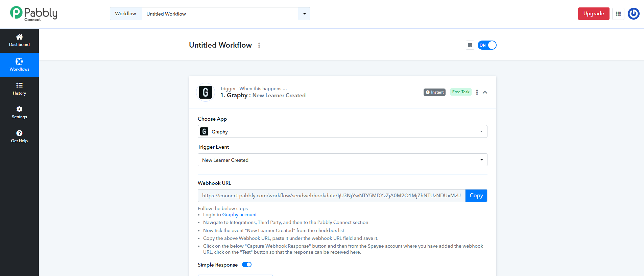
Task: Open options menu beside workflow title
Action: point(259,45)
